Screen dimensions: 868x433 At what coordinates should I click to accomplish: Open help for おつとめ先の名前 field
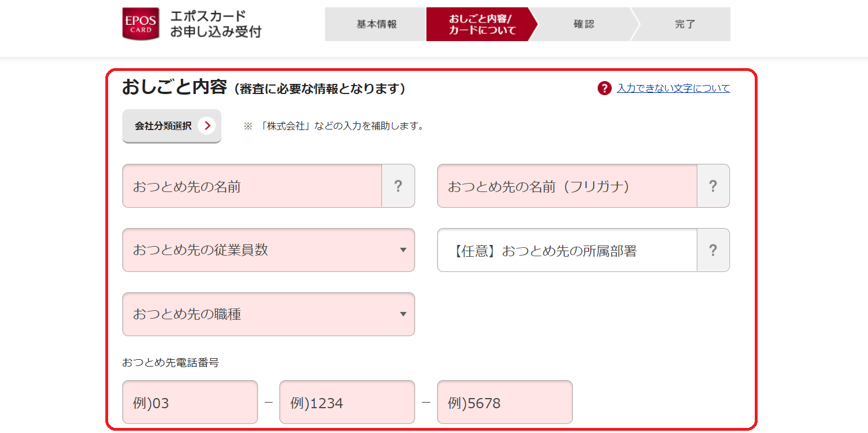398,186
